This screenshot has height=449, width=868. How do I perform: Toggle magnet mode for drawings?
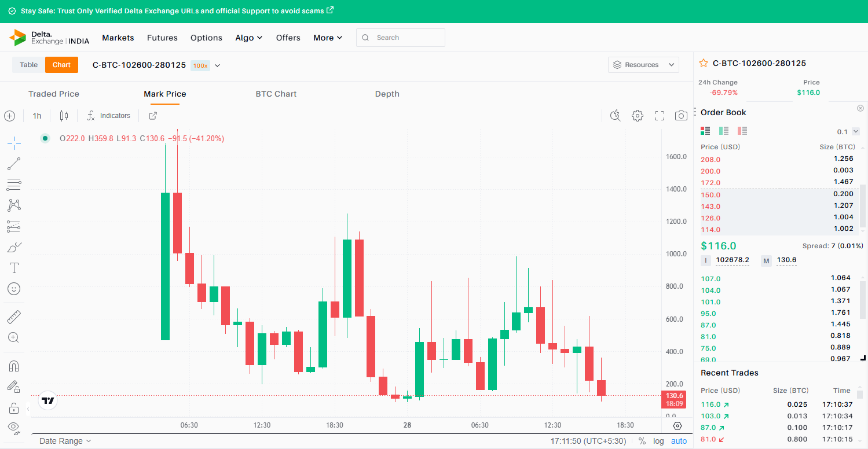(14, 366)
